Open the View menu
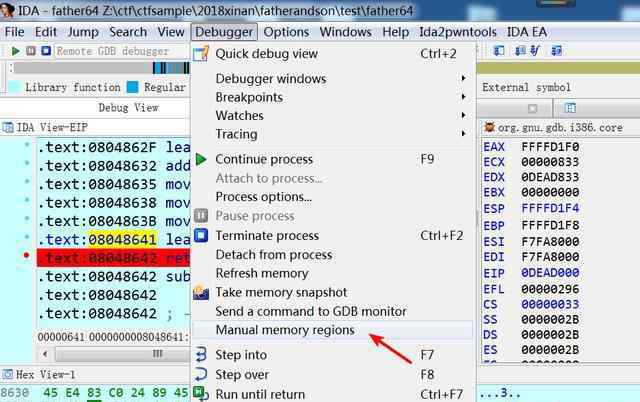Viewport: 640px width, 402px height. (171, 32)
